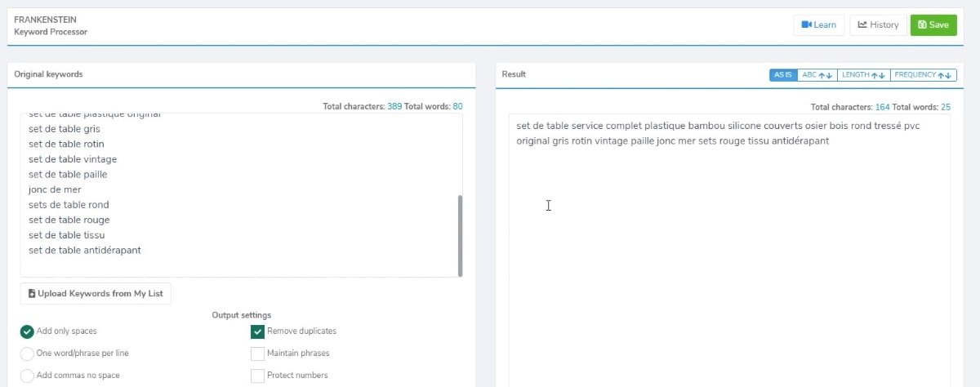Click inside the Result text area
This screenshot has height=387, width=980.
(x=729, y=249)
